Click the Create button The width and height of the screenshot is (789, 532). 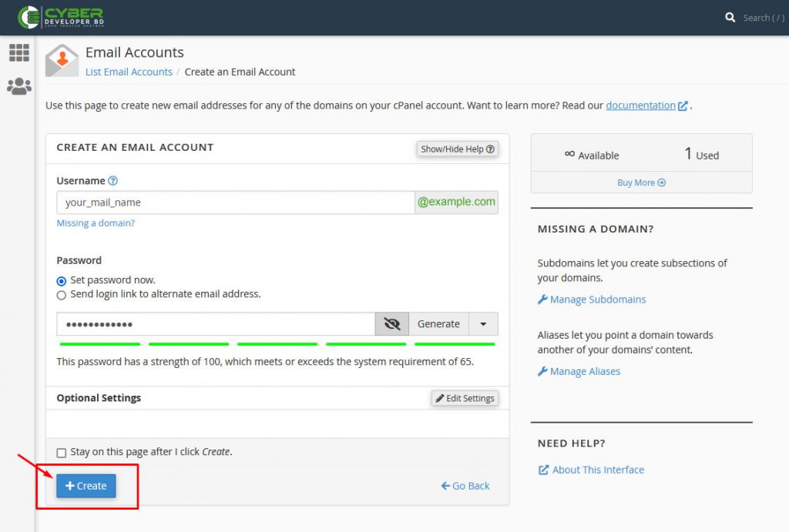[x=86, y=486]
